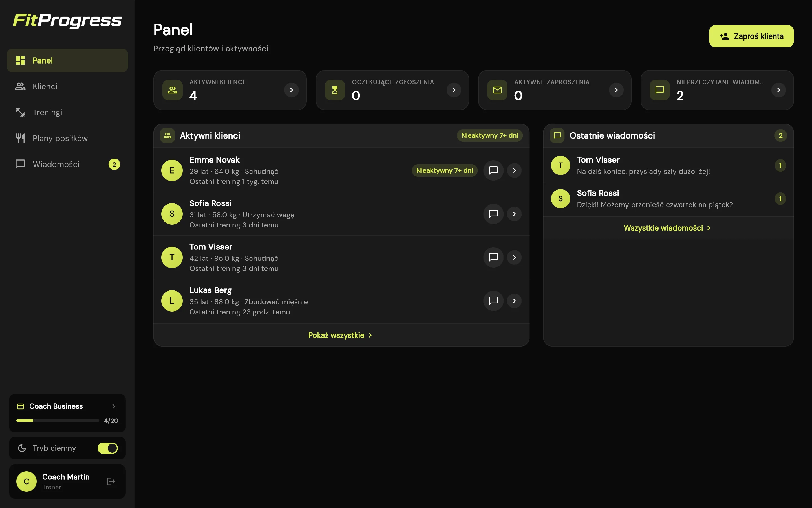The width and height of the screenshot is (812, 508).
Task: Click the Nieaktywny 7+ dni badge on Emma Novak
Action: 444,170
